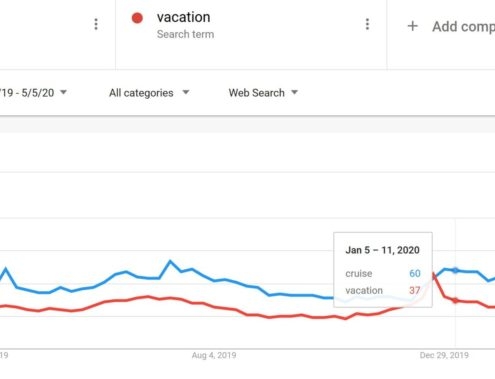Viewport: 495px width, 379px height.
Task: Click the Aug 4, 2019 axis label
Action: 214,355
